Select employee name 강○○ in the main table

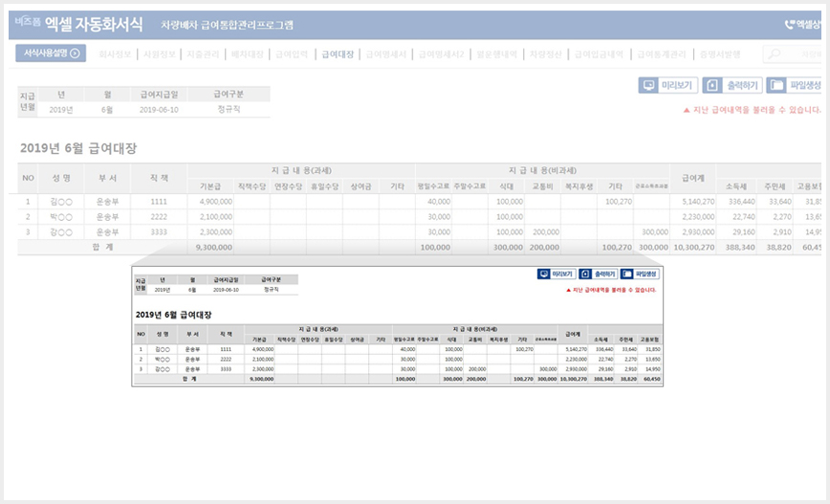(61, 231)
